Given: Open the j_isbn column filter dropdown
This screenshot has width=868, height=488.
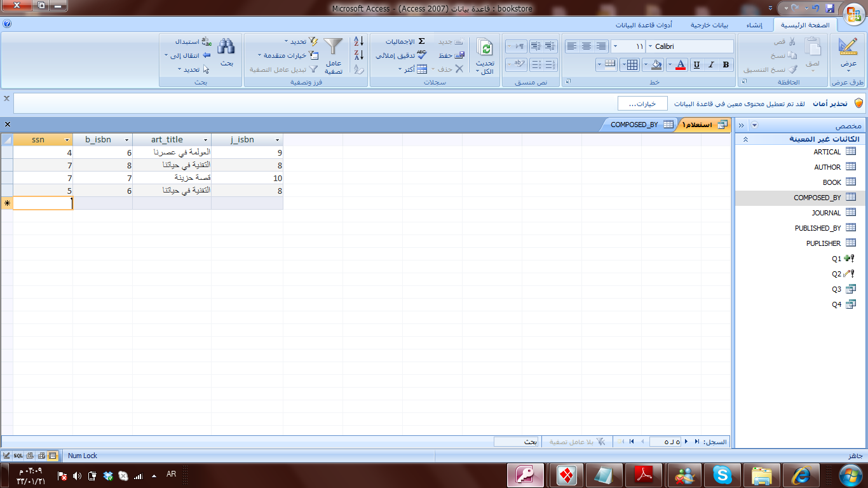Looking at the screenshot, I should [278, 140].
